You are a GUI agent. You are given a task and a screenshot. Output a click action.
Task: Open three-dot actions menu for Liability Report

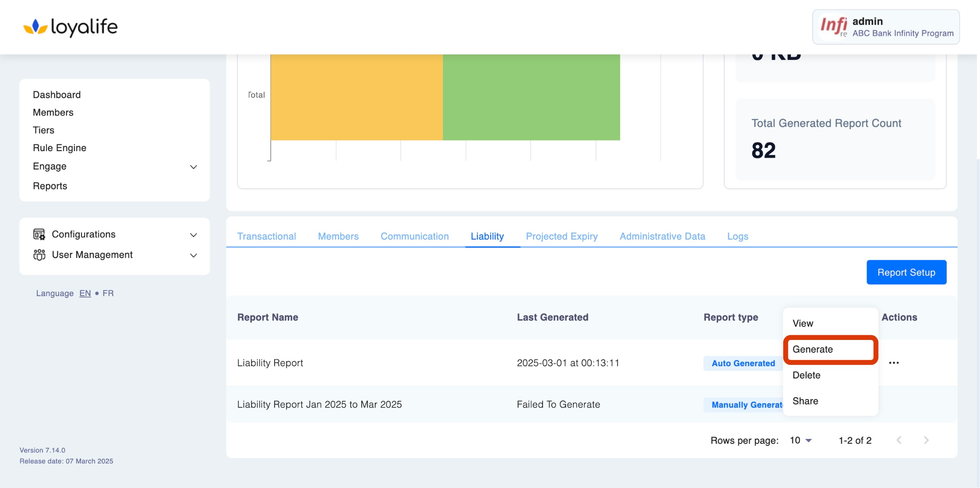click(x=894, y=363)
